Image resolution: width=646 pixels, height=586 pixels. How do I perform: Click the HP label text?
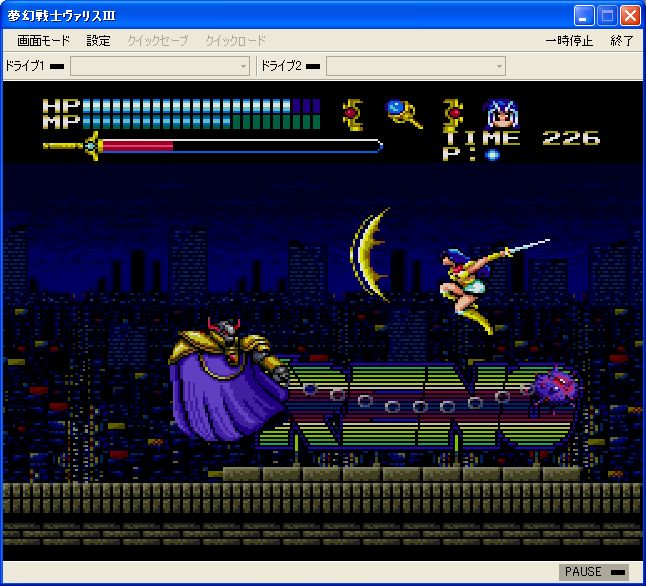coord(61,106)
